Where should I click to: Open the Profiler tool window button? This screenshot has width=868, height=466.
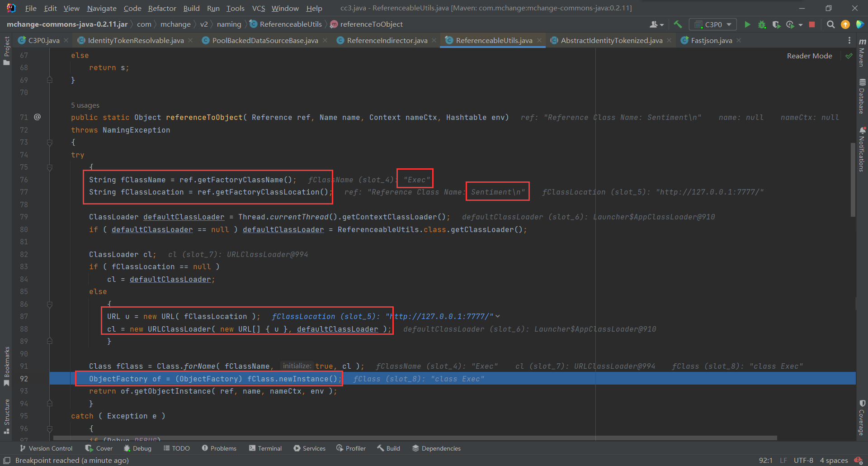(x=351, y=448)
